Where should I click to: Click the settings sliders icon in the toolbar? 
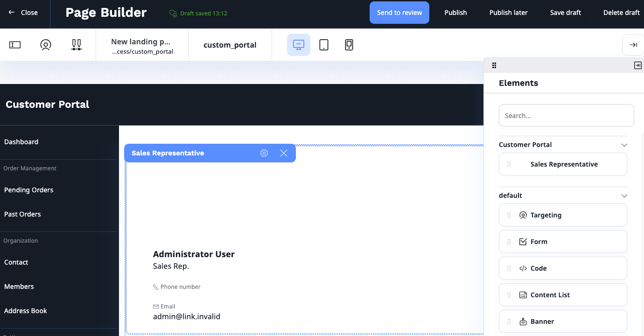pos(76,44)
